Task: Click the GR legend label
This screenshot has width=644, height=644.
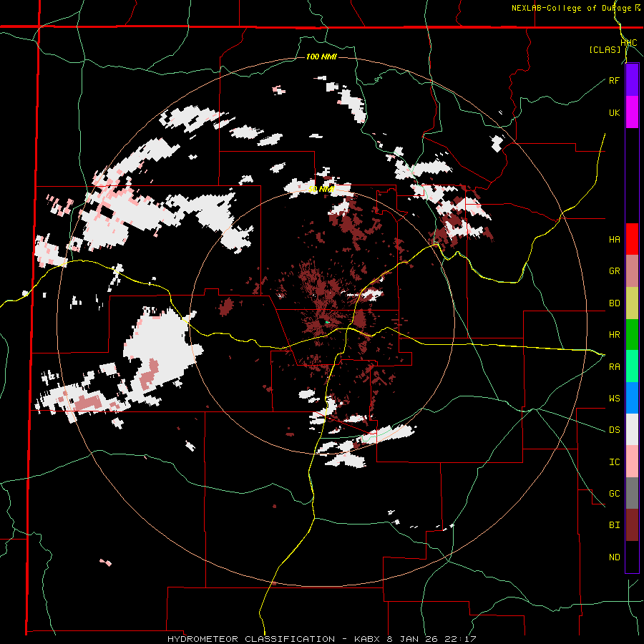Action: (614, 271)
